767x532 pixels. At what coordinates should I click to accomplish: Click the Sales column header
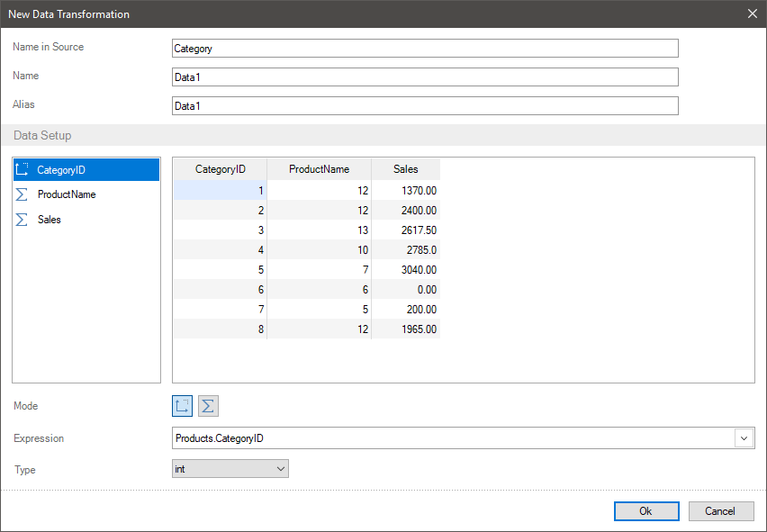[x=405, y=169]
